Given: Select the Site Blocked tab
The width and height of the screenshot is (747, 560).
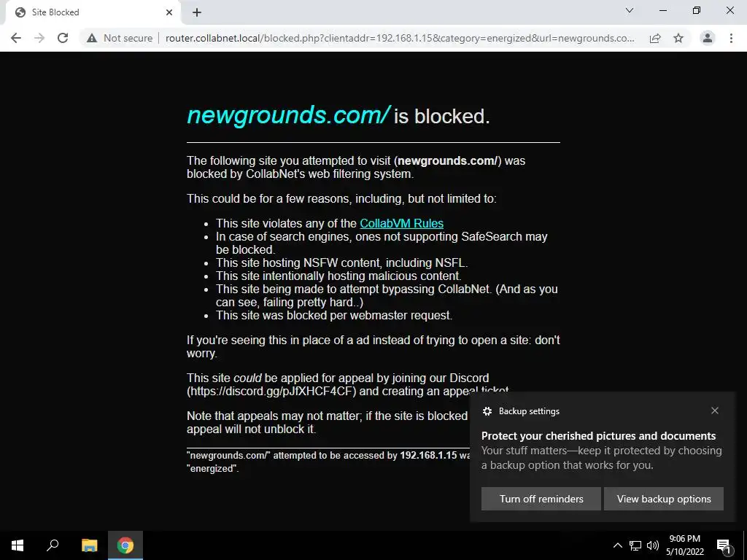Looking at the screenshot, I should (x=93, y=12).
